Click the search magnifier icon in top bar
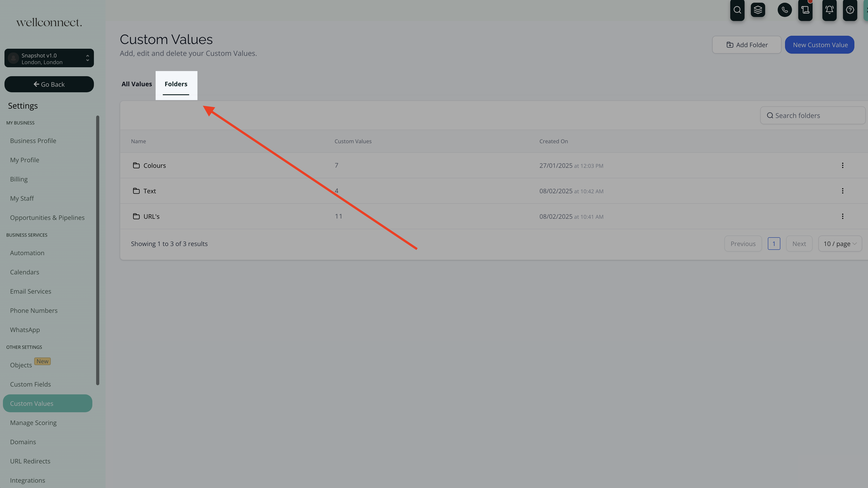 pyautogui.click(x=737, y=10)
